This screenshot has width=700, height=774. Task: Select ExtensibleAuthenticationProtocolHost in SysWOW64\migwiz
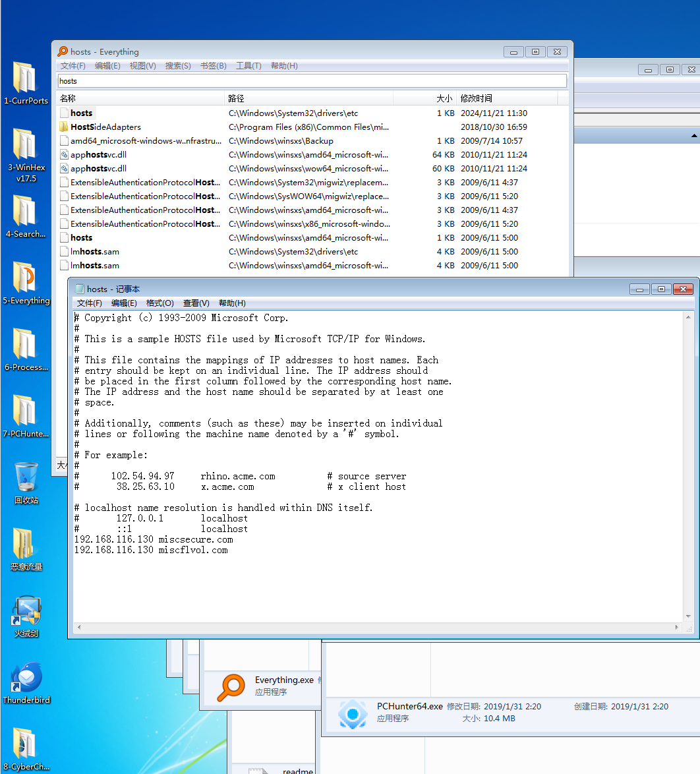point(312,196)
